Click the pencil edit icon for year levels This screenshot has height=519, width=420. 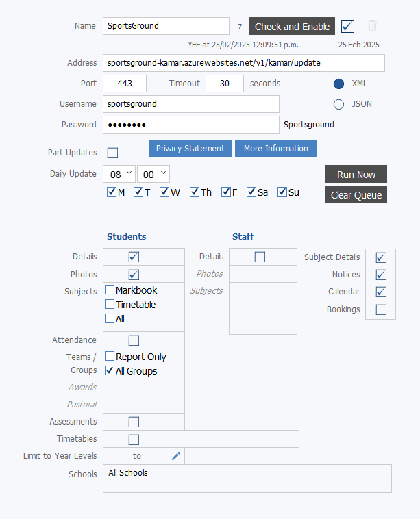tap(176, 456)
